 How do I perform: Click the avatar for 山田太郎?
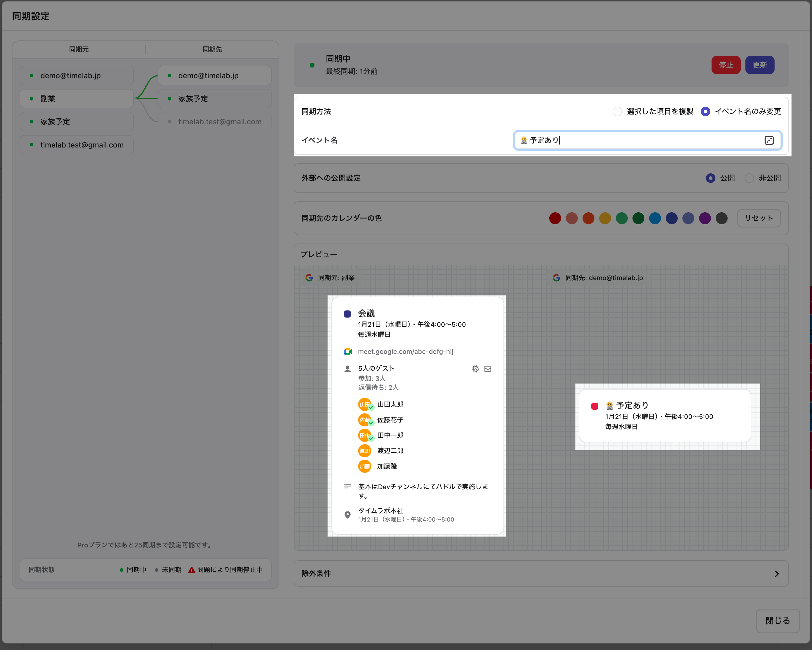coord(365,404)
